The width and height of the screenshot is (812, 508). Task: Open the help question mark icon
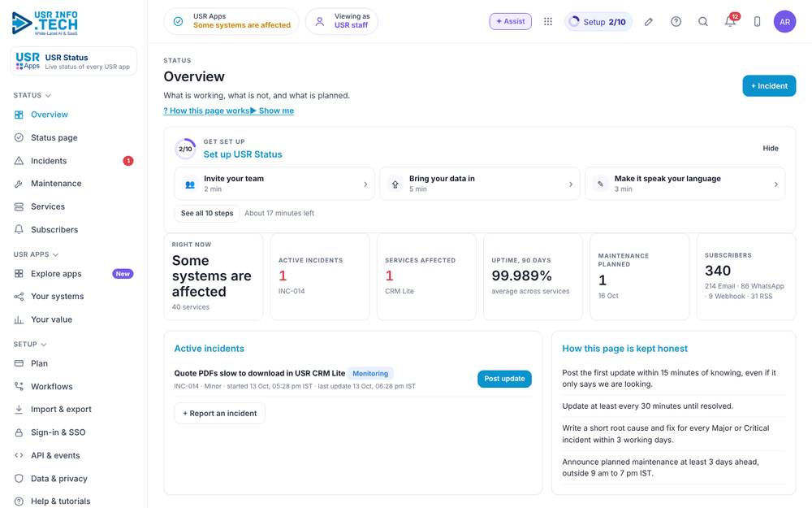[676, 21]
